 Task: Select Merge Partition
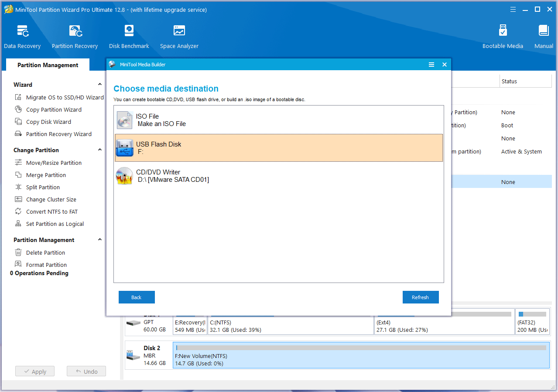pos(41,175)
